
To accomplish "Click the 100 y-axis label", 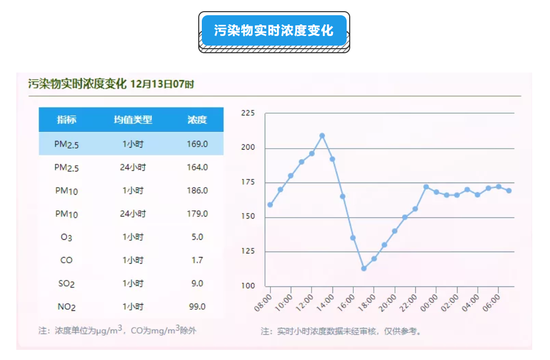I will pyautogui.click(x=248, y=286).
